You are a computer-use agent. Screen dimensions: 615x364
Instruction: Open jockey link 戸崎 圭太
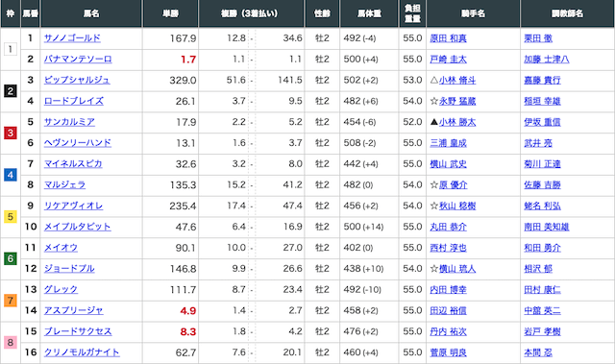pos(448,60)
